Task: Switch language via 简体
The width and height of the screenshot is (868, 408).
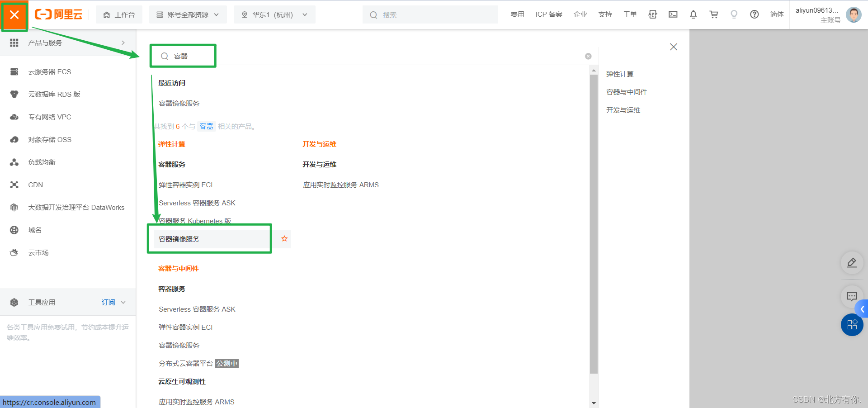Action: coord(777,14)
